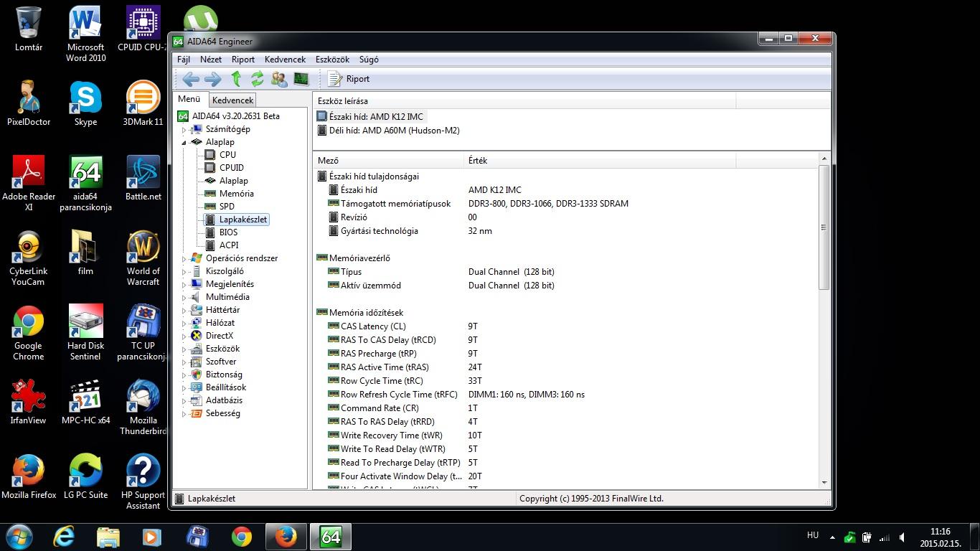Click the users icon in AIDA64 toolbar
The image size is (980, 551).
pos(279,79)
